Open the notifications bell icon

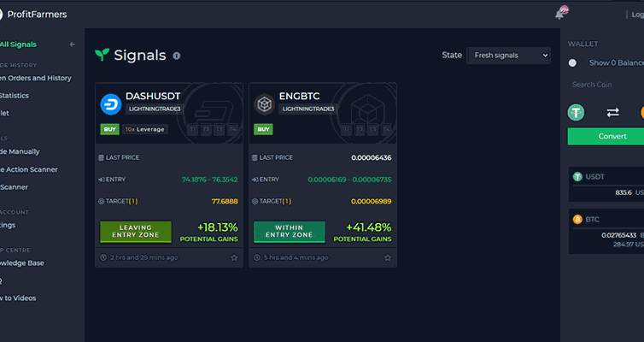coord(559,15)
